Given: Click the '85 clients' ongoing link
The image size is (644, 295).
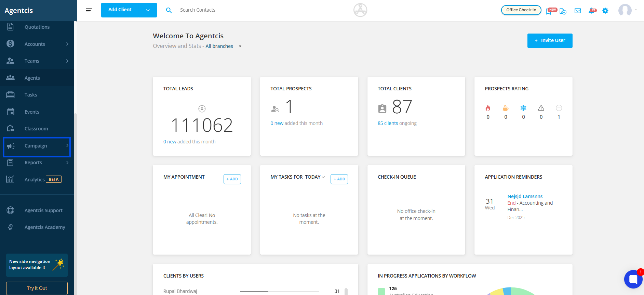Looking at the screenshot, I should 388,123.
